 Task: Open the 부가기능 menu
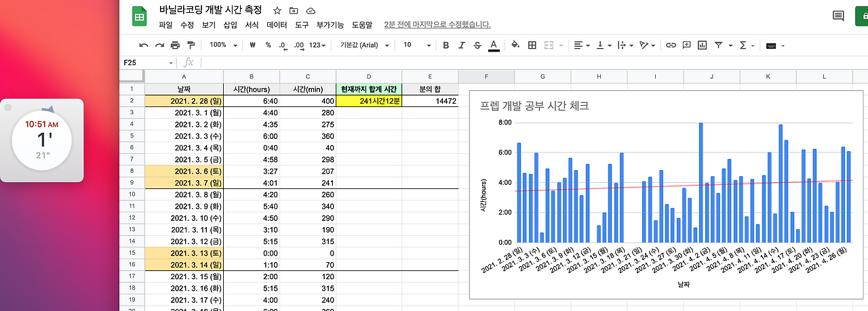[331, 24]
